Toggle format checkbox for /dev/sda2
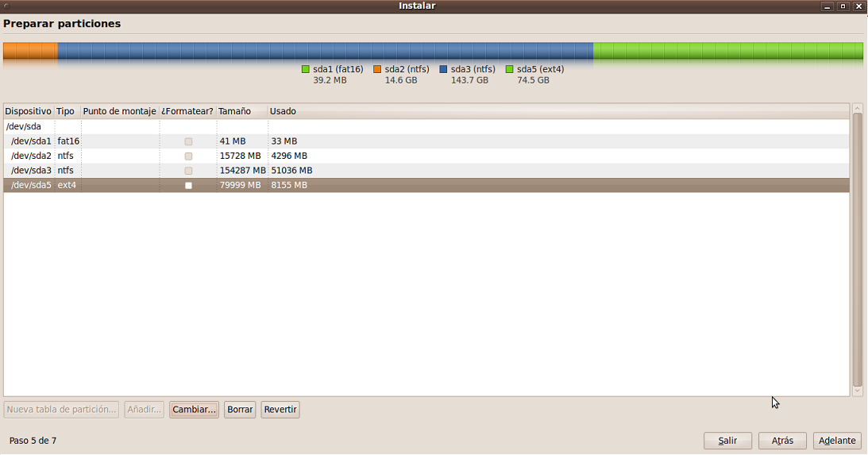Viewport: 868px width, 455px height. click(188, 156)
